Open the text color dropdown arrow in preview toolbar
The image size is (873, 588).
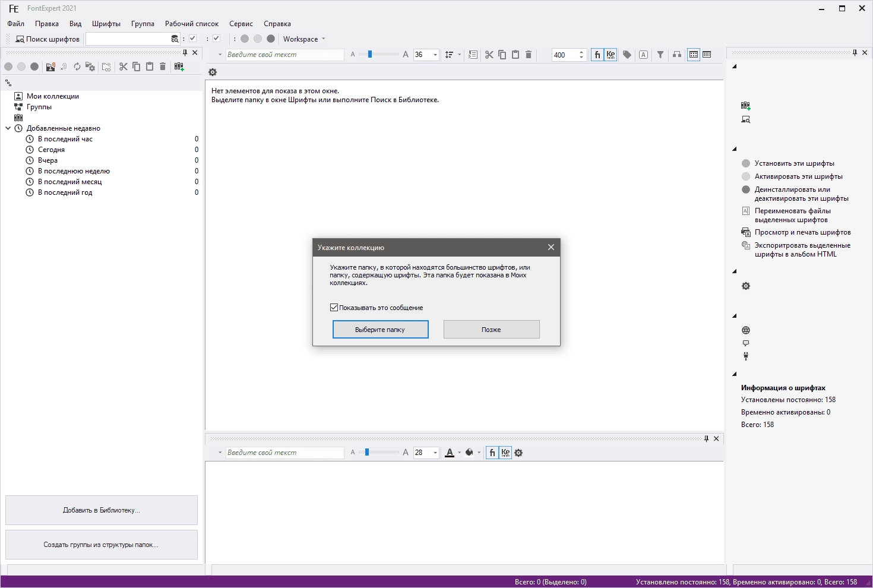click(459, 453)
